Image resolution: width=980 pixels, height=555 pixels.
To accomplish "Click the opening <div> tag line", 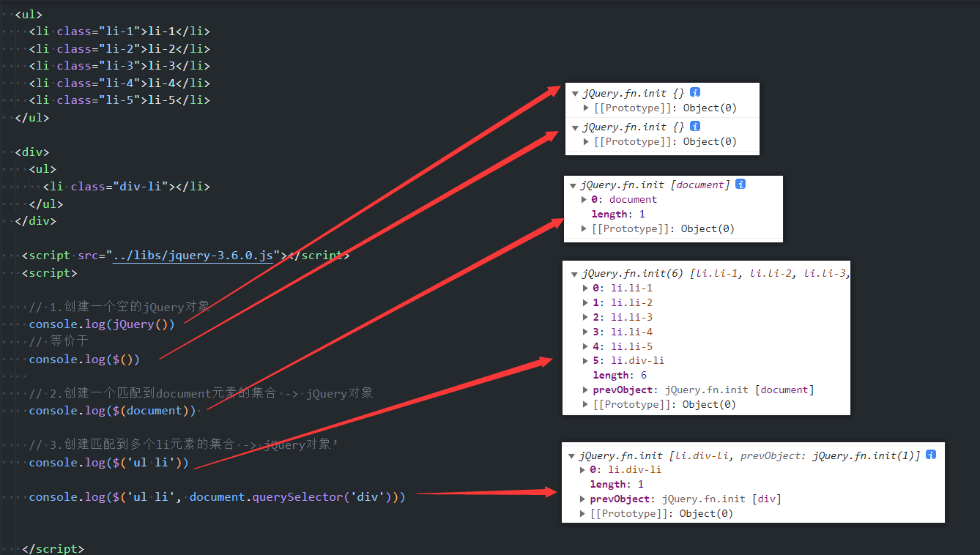I will [x=31, y=152].
